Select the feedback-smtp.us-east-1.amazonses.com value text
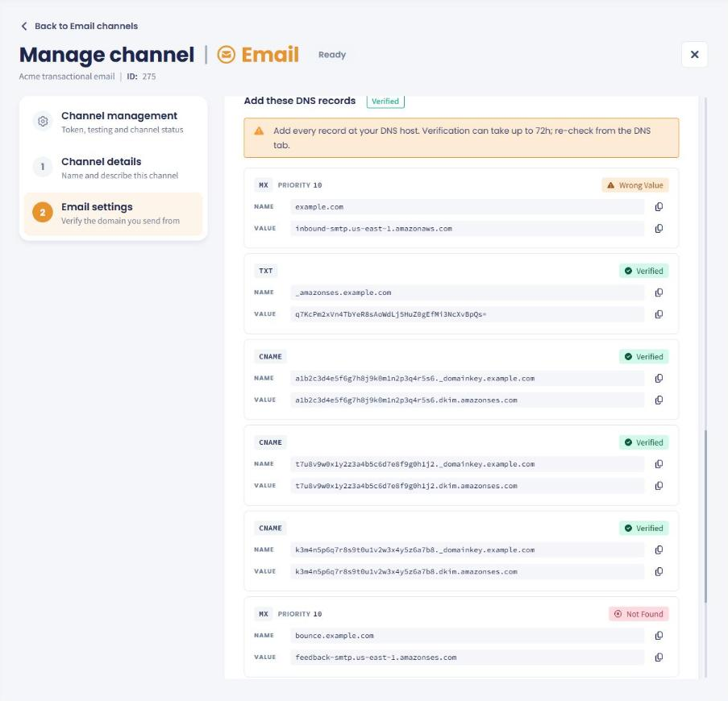This screenshot has width=728, height=701. pos(376,657)
